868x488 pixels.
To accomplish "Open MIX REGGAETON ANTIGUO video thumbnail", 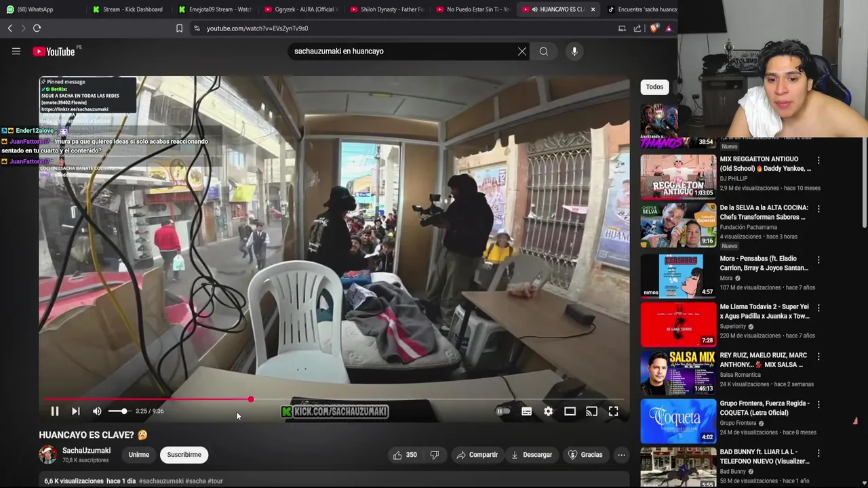I will 678,176.
